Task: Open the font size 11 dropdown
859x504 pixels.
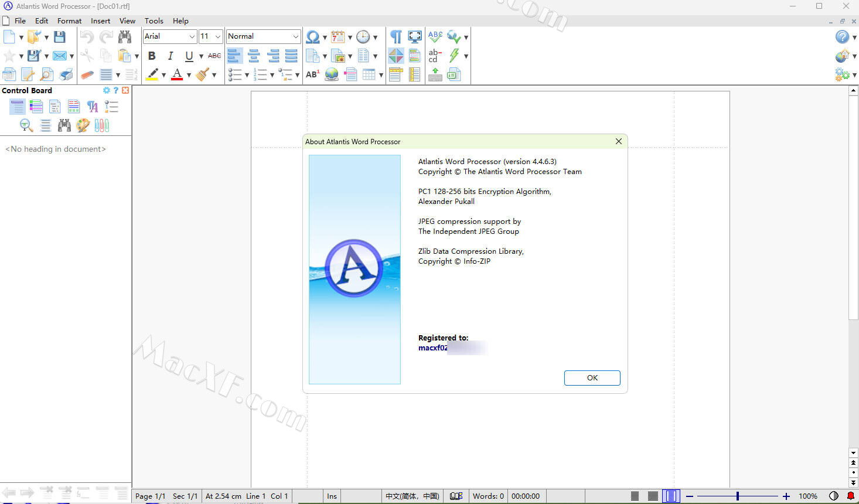Action: (218, 36)
